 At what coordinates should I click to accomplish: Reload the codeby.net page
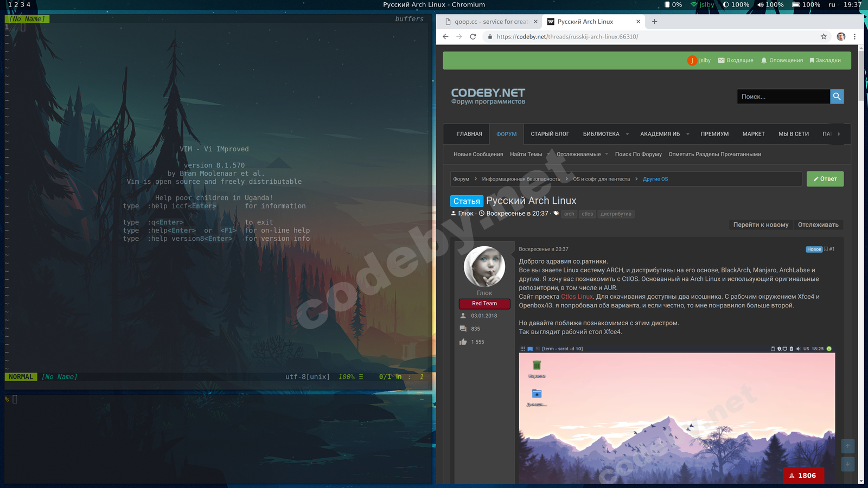[473, 36]
